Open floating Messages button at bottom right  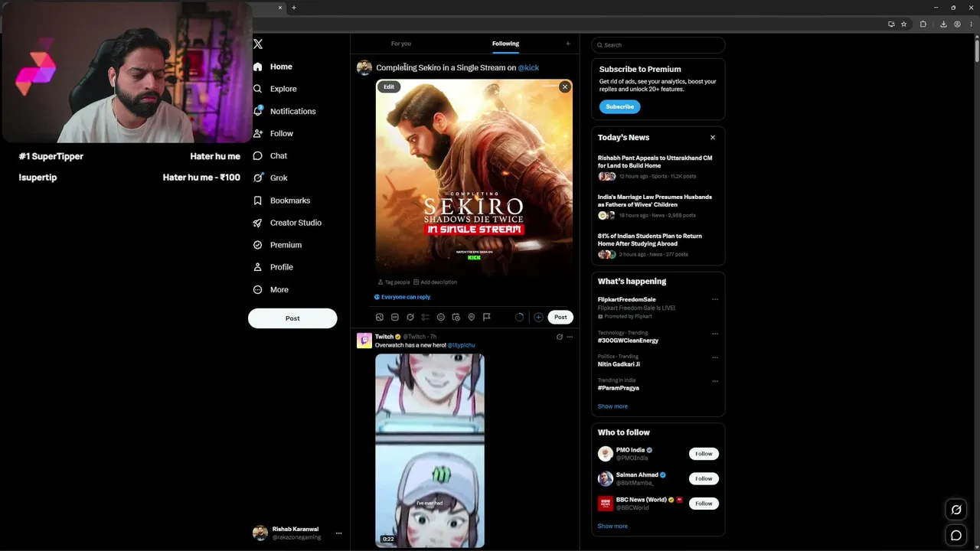(x=956, y=536)
